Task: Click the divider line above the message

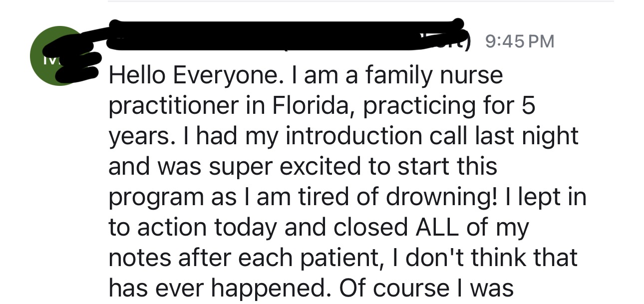Action: click(361, 1)
